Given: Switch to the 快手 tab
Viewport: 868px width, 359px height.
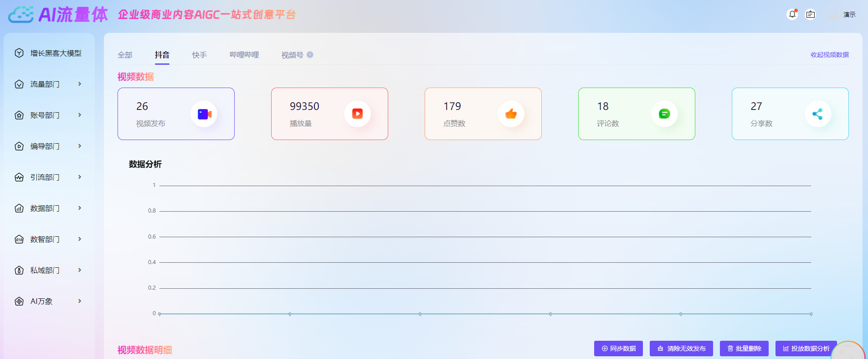Looking at the screenshot, I should tap(200, 55).
